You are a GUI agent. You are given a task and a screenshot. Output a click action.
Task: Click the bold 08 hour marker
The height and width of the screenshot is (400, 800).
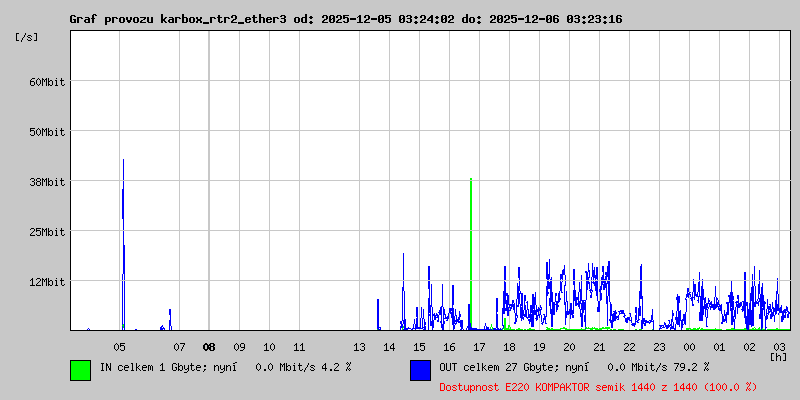click(x=209, y=347)
